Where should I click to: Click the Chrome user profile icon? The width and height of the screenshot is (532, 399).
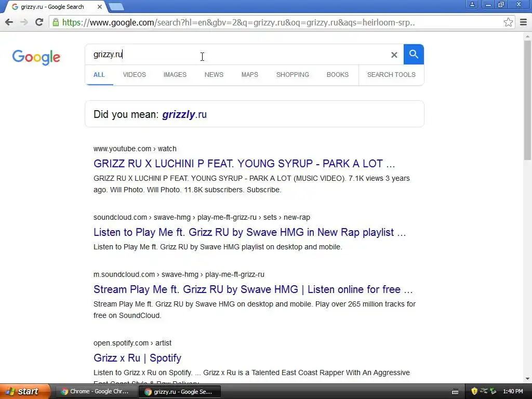pyautogui.click(x=472, y=4)
